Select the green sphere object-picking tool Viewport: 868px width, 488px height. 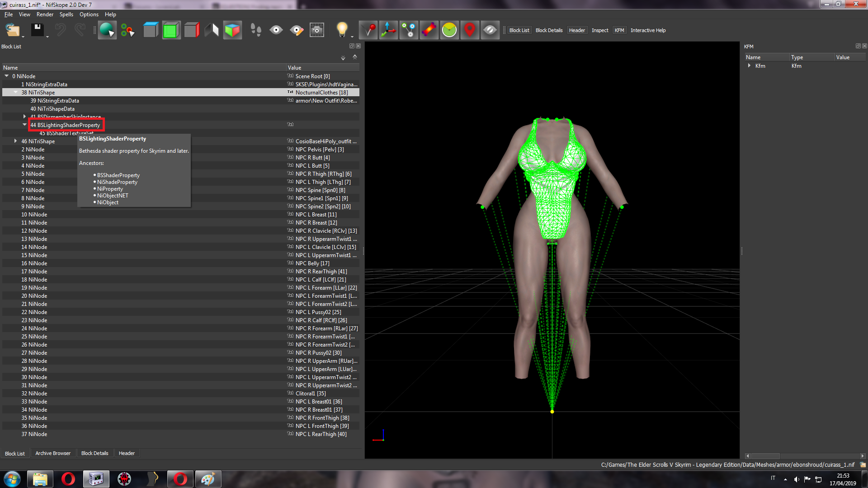[x=107, y=30]
